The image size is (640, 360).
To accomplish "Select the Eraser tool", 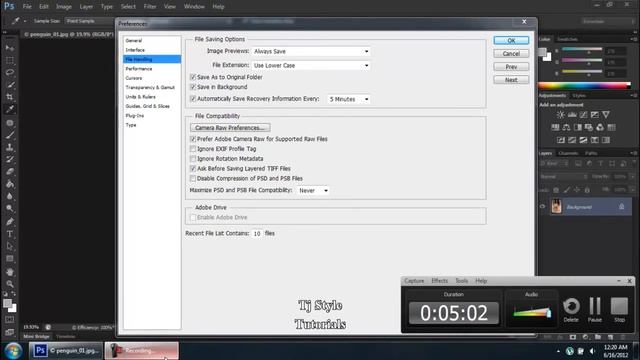I will (10, 171).
